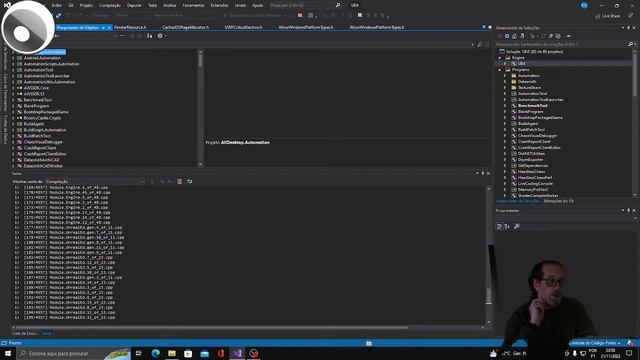Open File Explorer from the taskbar
Image resolution: width=640 pixels, height=360 pixels.
[172, 353]
